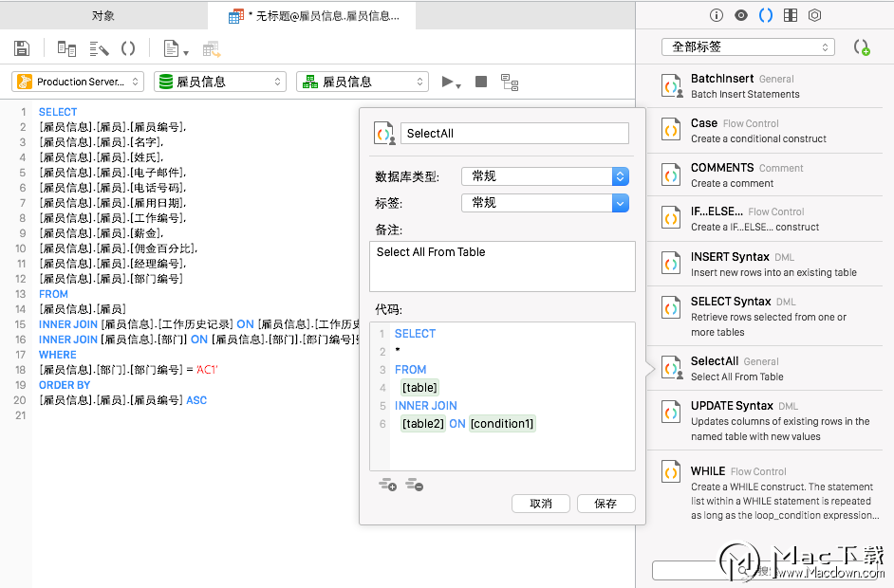Screen dimensions: 894x588
Task: Open the visual query builder tool
Action: [x=66, y=48]
